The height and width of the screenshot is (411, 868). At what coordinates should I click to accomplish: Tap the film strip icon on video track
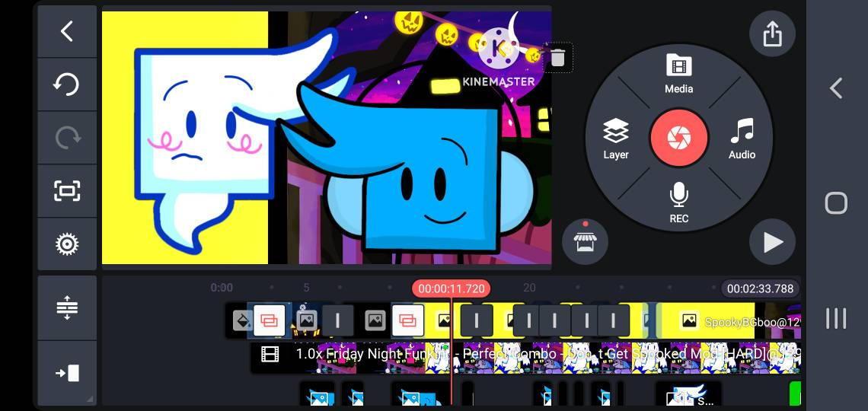[x=270, y=354]
